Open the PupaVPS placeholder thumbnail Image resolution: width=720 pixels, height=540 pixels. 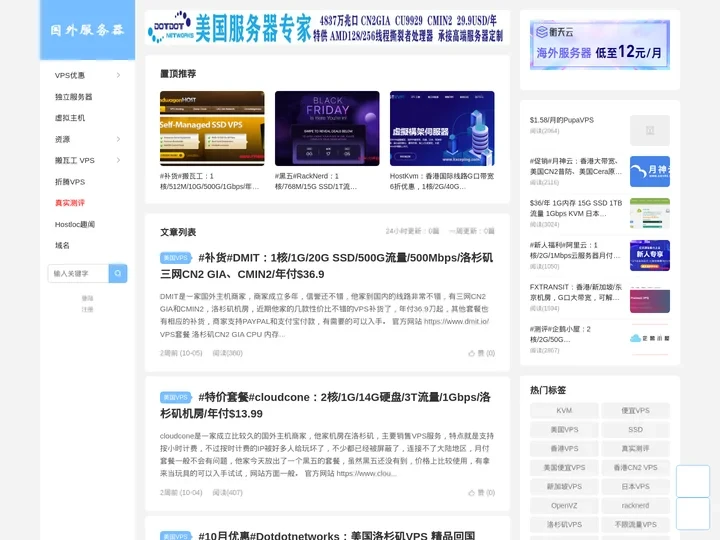click(x=649, y=130)
